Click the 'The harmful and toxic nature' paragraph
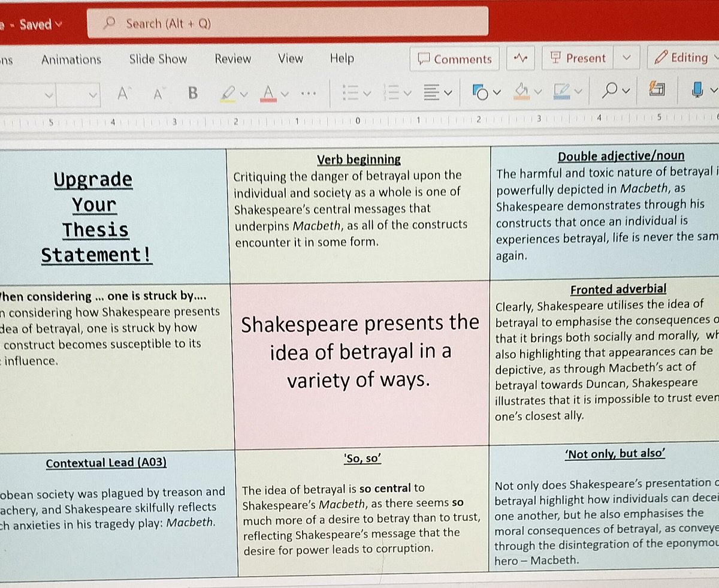 (x=607, y=213)
